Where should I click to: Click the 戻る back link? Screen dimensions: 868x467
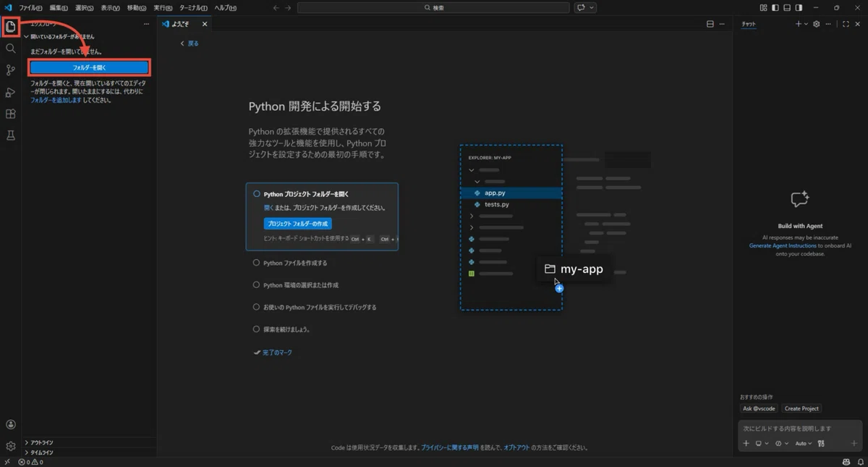coord(190,43)
